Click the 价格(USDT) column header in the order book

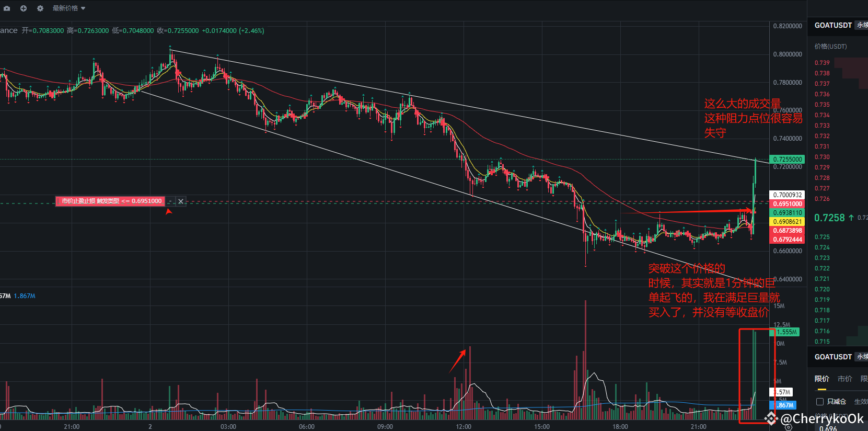(x=830, y=47)
